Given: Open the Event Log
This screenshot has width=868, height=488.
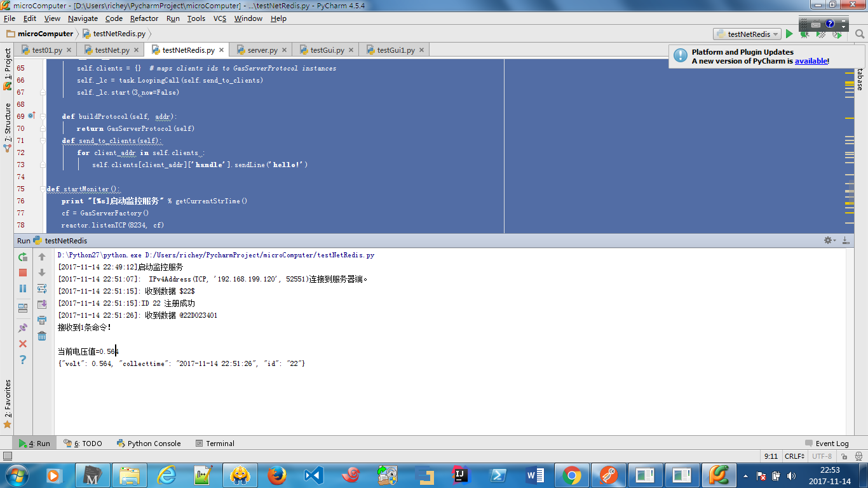Looking at the screenshot, I should point(827,444).
